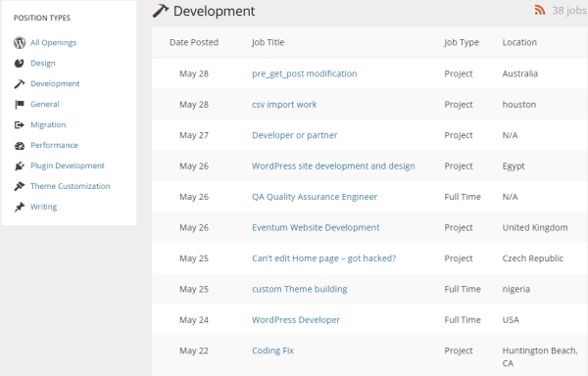Click the Job Type column header
This screenshot has height=376, width=588.
click(462, 42)
